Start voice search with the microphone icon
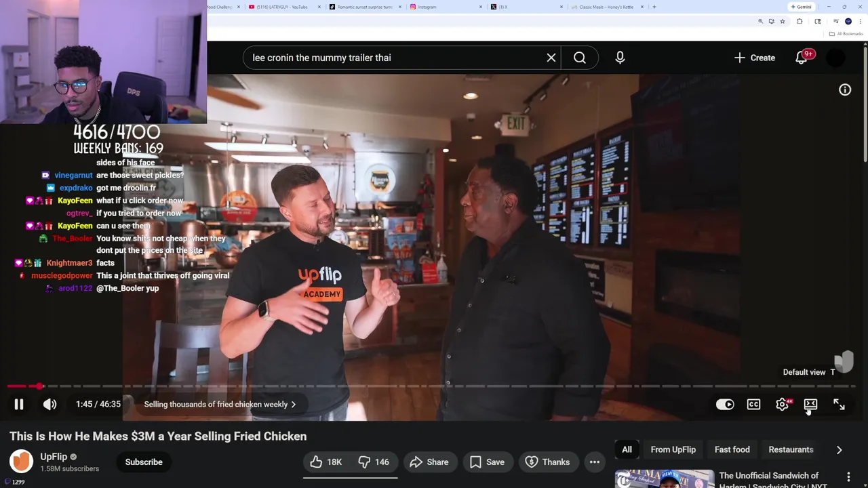 pos(620,58)
